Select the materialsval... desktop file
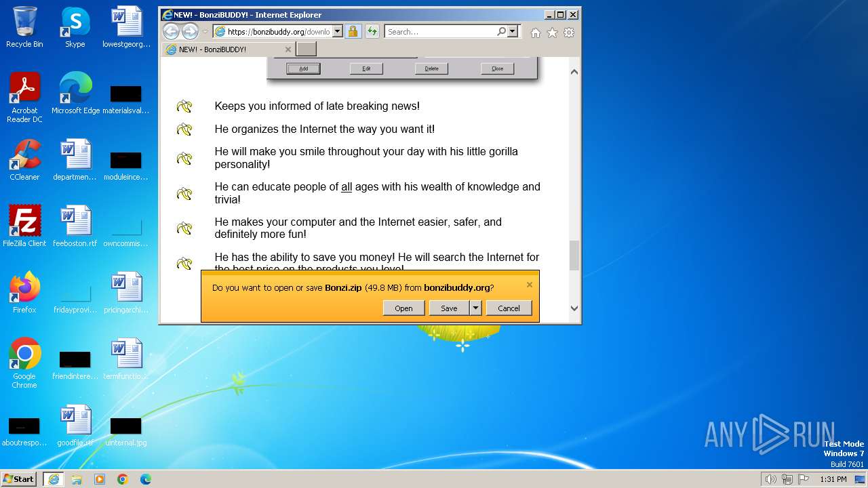 click(126, 99)
